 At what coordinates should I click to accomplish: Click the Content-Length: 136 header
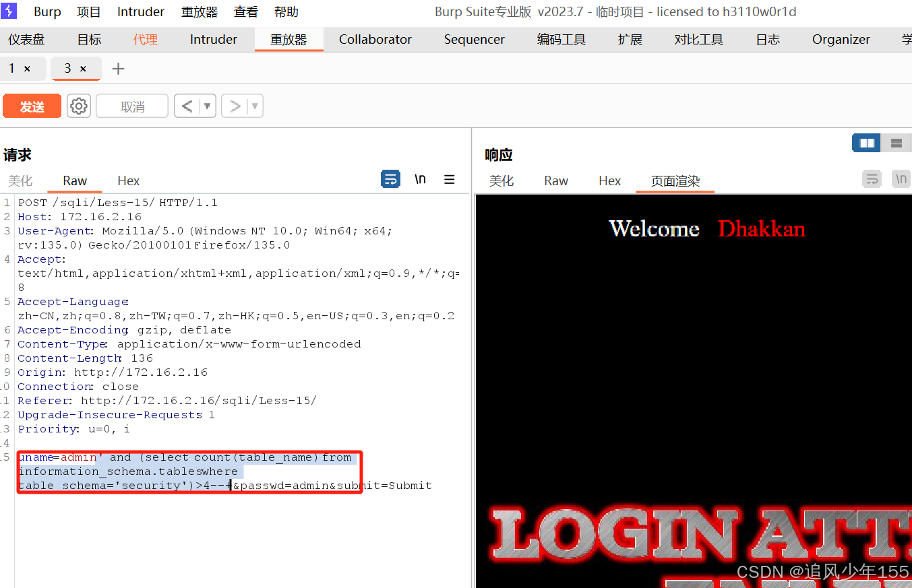click(86, 358)
